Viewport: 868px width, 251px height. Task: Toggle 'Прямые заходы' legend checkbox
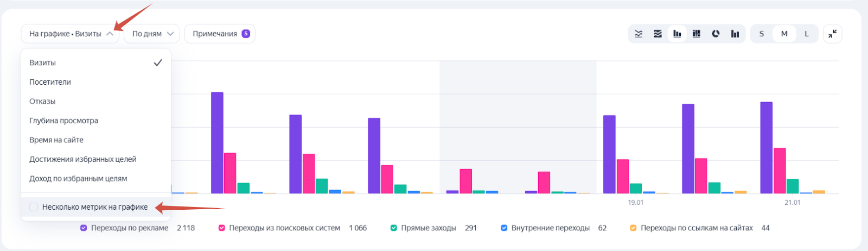(394, 228)
